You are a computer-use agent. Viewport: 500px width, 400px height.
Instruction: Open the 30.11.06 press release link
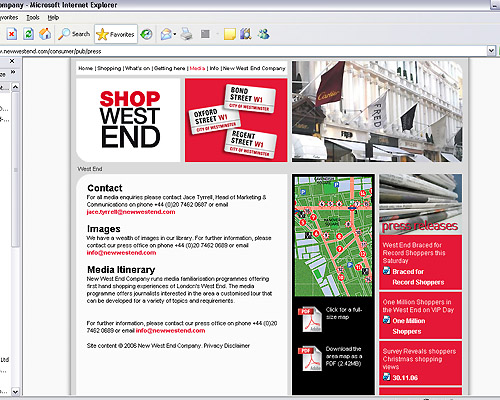coord(405,378)
